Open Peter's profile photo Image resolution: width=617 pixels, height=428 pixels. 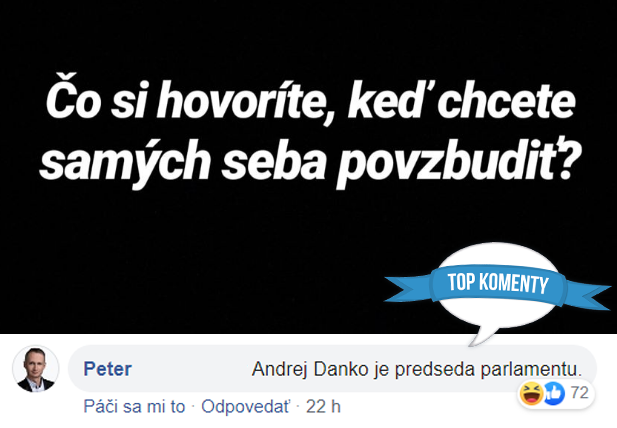36,369
